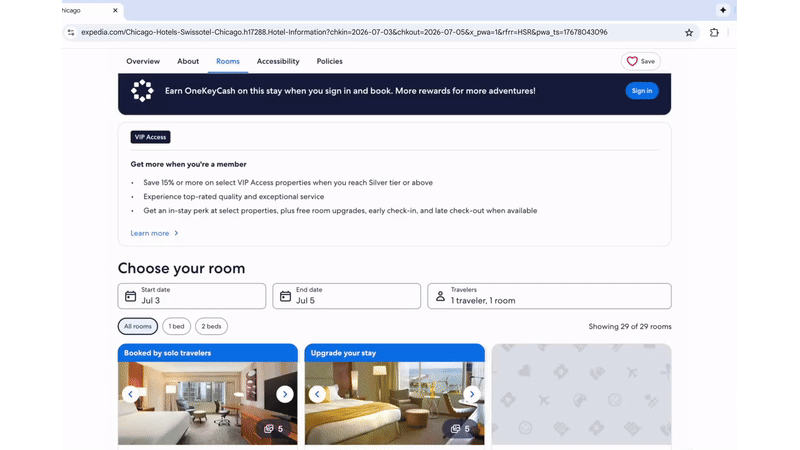Switch to the About tab
This screenshot has height=450, width=800.
[x=188, y=61]
